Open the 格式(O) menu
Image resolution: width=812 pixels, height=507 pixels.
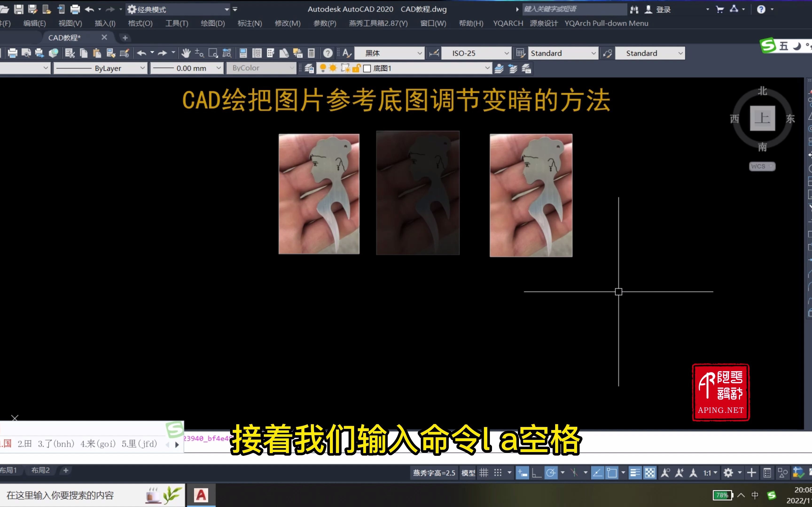(140, 23)
